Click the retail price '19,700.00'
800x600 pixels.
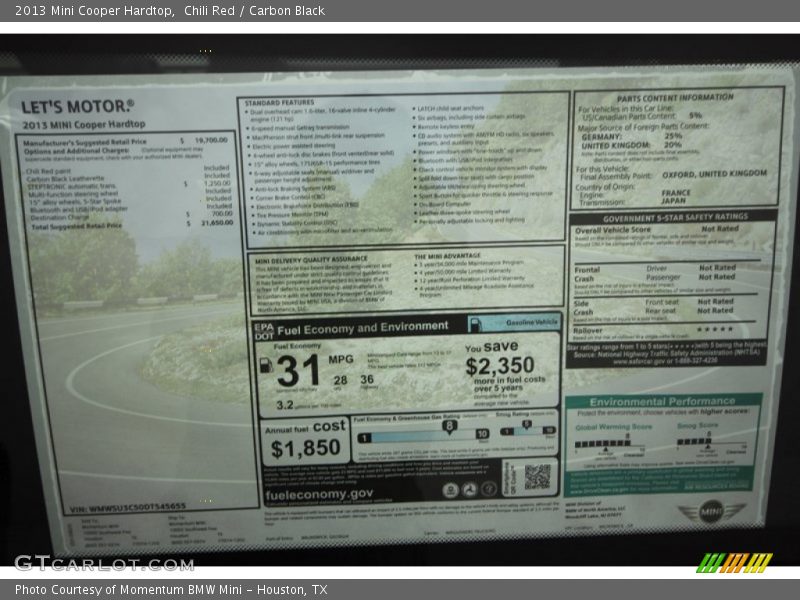click(211, 140)
